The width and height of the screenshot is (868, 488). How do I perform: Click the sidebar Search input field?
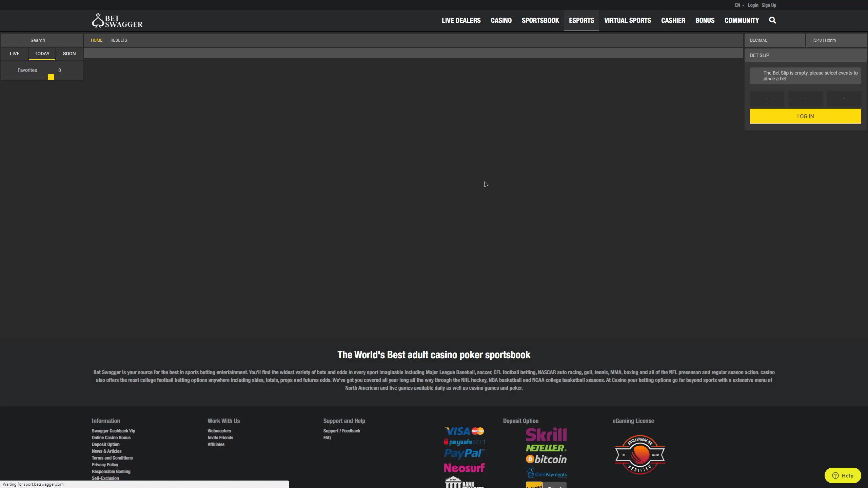tap(51, 40)
